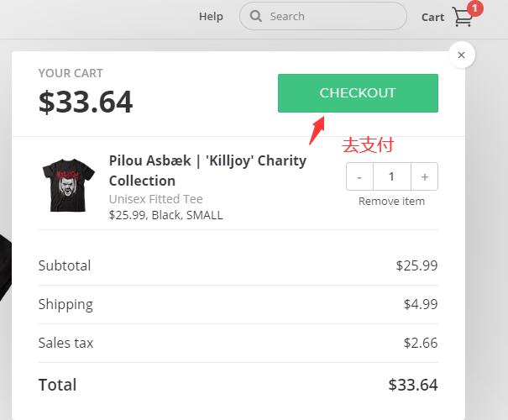Open the shopping cart icon

pos(462,18)
